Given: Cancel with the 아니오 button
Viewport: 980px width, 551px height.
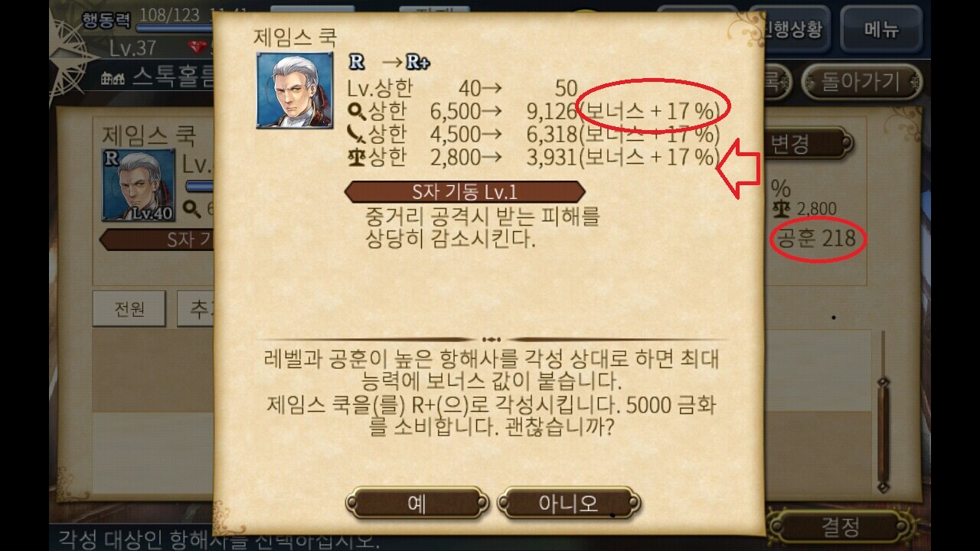Looking at the screenshot, I should tap(568, 504).
